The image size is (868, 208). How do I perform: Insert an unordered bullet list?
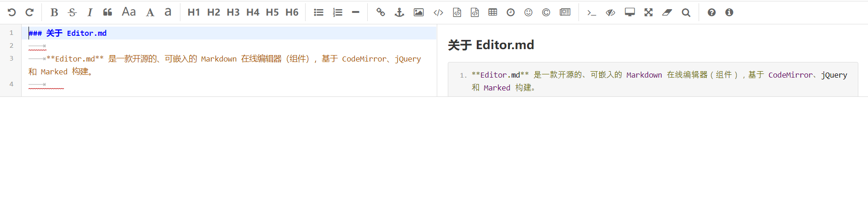coord(318,12)
